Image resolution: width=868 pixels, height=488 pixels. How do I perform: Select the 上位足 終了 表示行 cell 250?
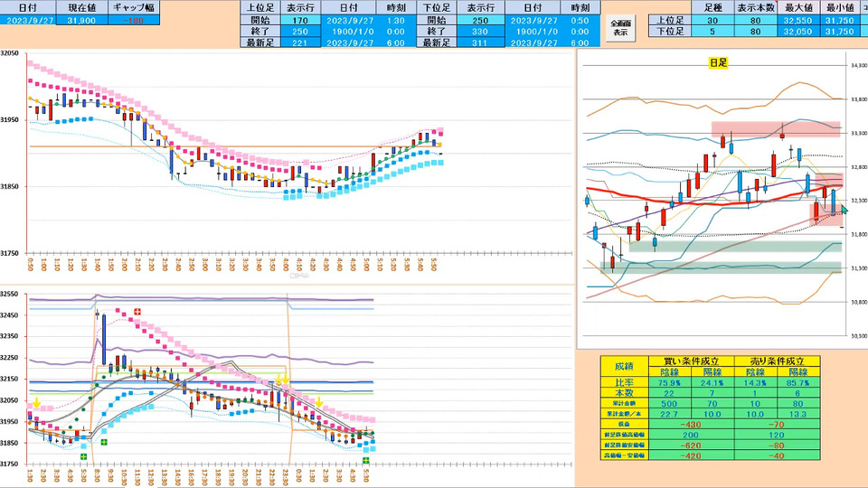(299, 31)
